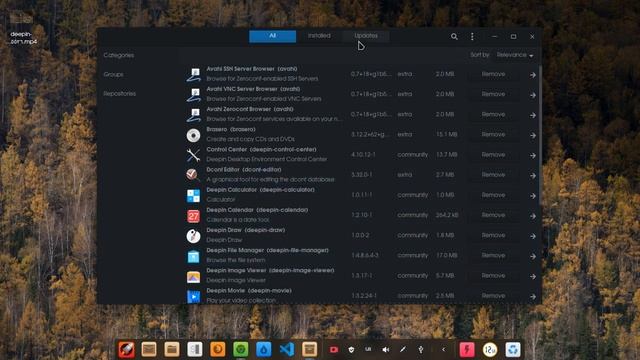640x360 pixels.
Task: Open details arrow for Deepin Calendar
Action: (x=533, y=216)
